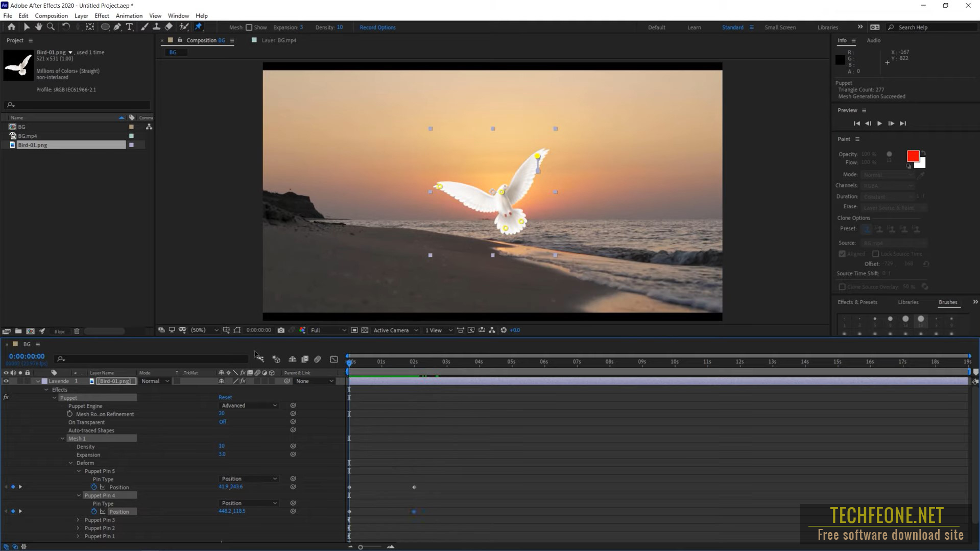The width and height of the screenshot is (980, 551).
Task: Select the Brush tool
Action: tap(145, 27)
